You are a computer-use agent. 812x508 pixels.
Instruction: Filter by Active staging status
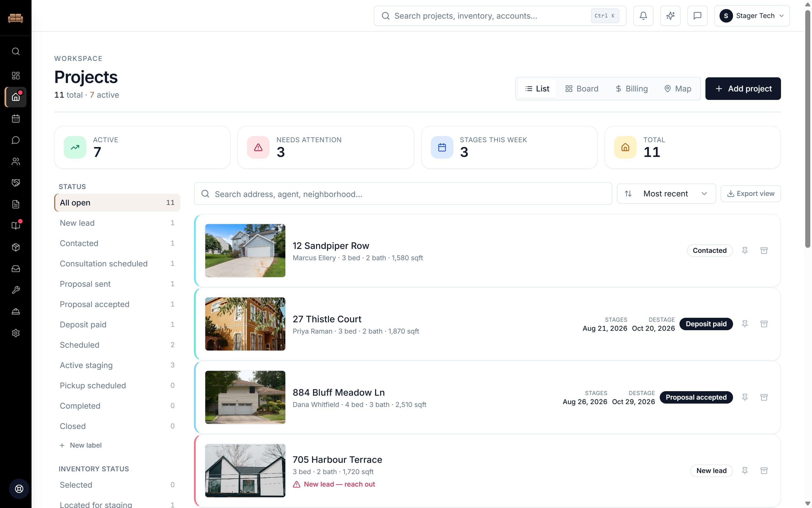point(117,365)
